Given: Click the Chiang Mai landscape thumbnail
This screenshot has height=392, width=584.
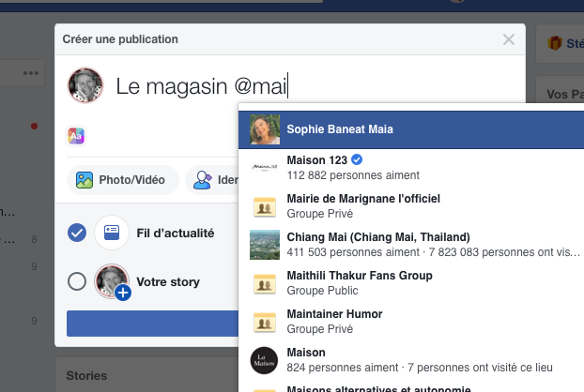Looking at the screenshot, I should pyautogui.click(x=265, y=245).
